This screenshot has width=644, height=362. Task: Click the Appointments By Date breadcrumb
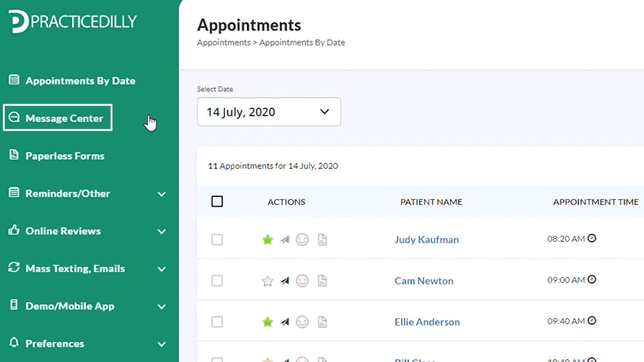(302, 43)
